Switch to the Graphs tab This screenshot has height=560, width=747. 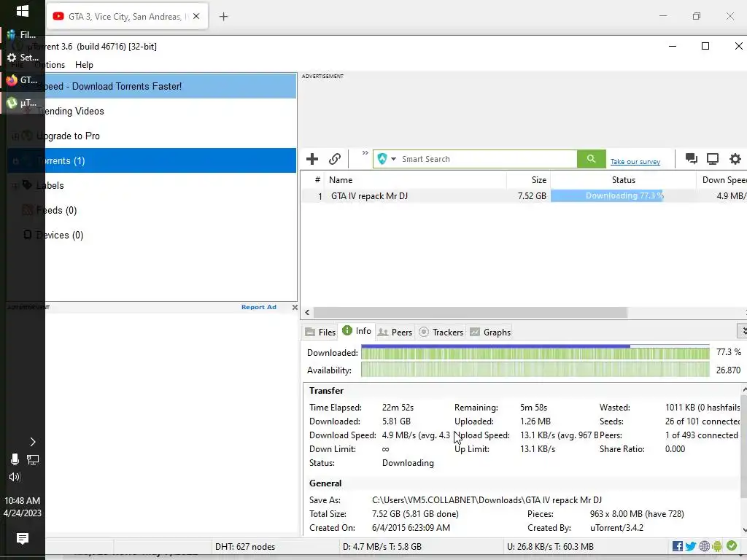(x=490, y=332)
